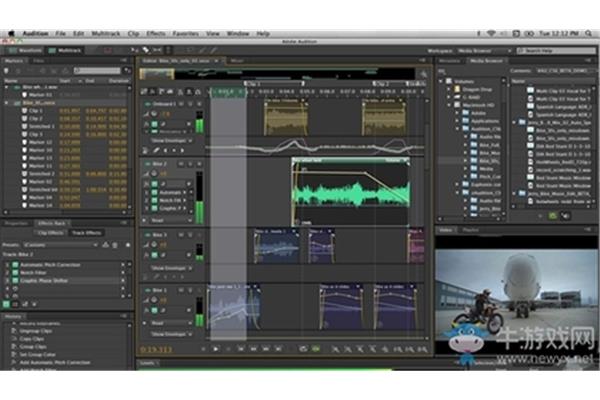
Task: Open the Multitrack menu
Action: [106, 34]
